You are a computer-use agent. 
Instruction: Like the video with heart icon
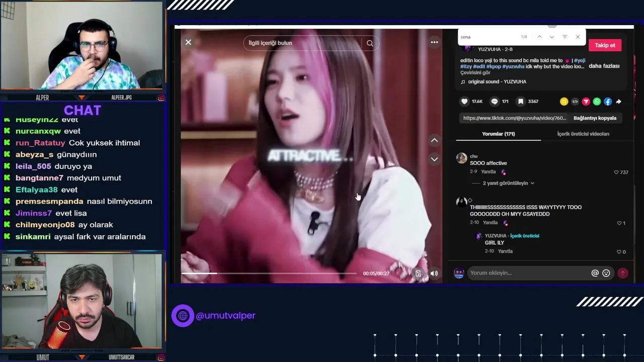[x=464, y=102]
